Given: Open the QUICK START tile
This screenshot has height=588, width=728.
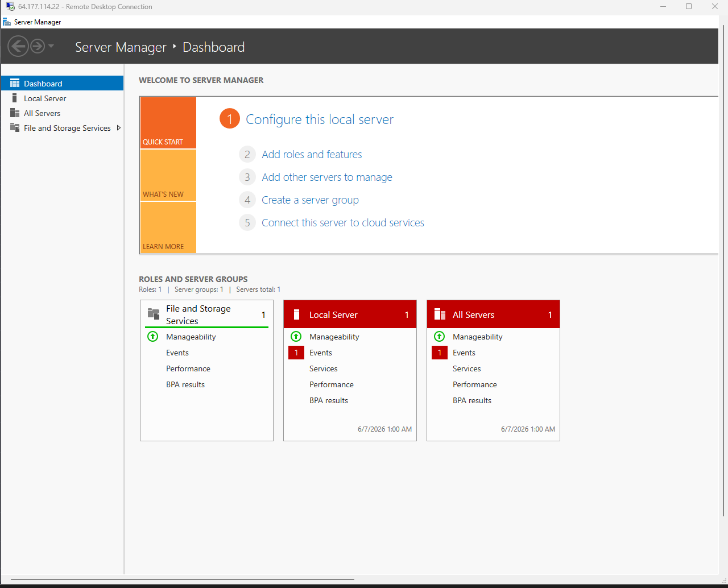Looking at the screenshot, I should pos(168,123).
